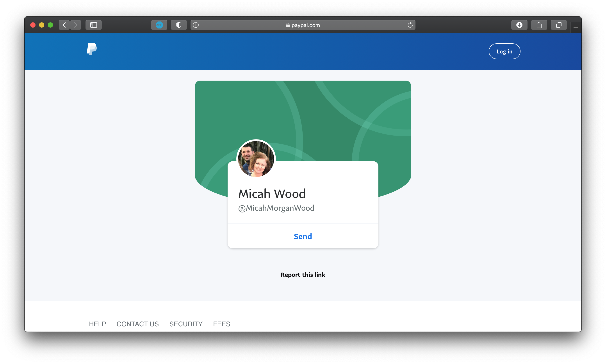Toggle the Safari sidebar button
The image size is (606, 364).
coord(94,25)
